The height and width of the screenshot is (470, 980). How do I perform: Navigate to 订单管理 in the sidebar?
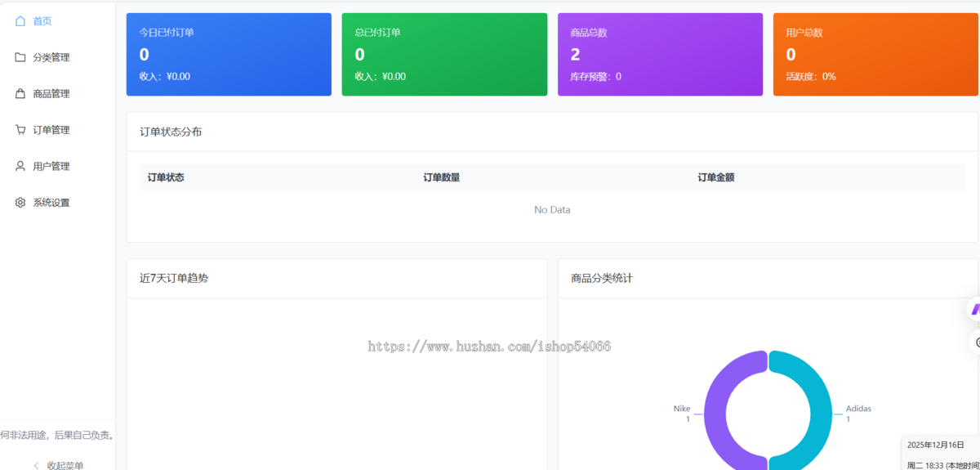[x=57, y=130]
